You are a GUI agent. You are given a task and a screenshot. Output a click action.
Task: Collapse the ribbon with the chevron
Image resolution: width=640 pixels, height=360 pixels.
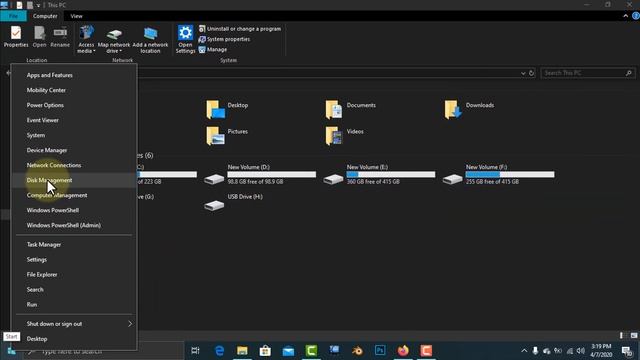pyautogui.click(x=625, y=16)
